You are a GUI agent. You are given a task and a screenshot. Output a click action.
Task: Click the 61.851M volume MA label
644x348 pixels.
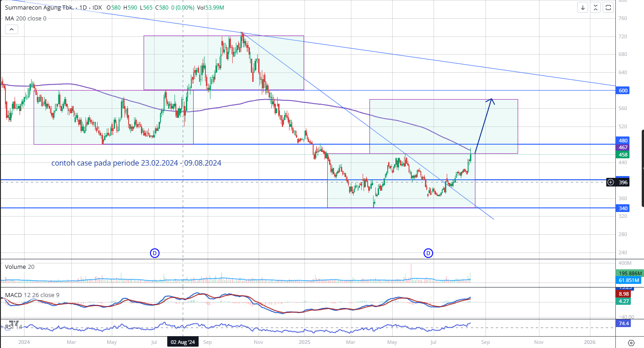pos(628,281)
